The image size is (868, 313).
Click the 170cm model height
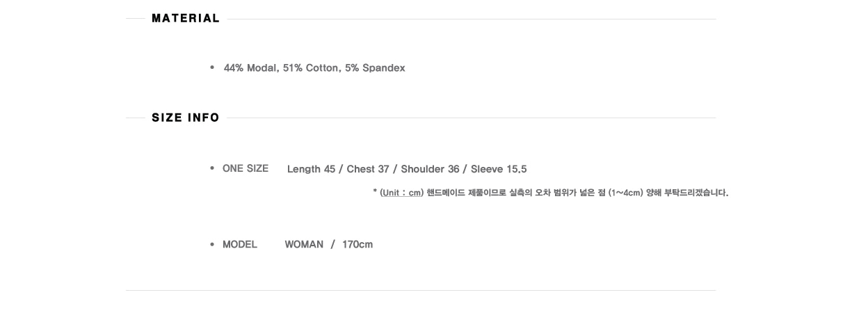point(357,244)
